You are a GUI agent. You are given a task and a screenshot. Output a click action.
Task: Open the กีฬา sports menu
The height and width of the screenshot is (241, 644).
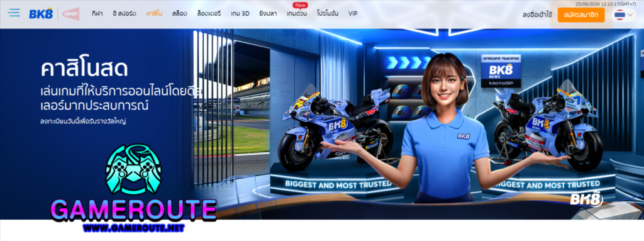click(x=97, y=14)
